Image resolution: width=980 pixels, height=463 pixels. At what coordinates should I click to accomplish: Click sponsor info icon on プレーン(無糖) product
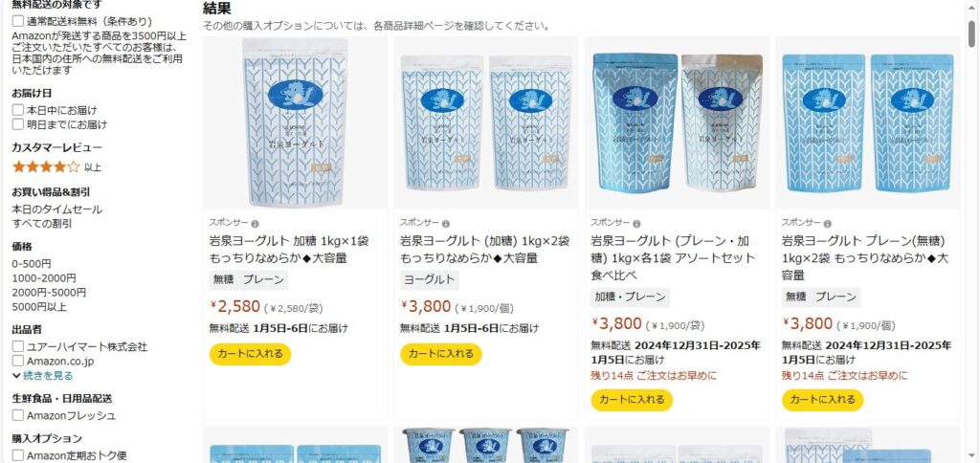828,224
